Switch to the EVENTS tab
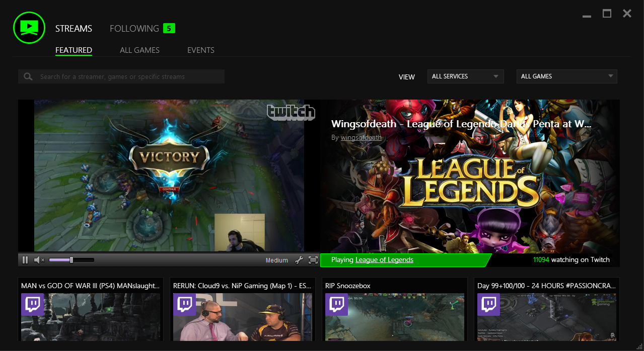The width and height of the screenshot is (644, 351). (200, 50)
